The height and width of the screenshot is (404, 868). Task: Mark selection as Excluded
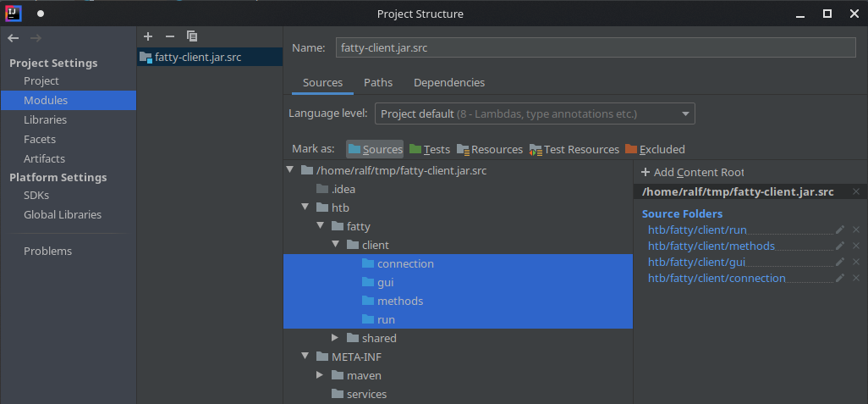655,149
